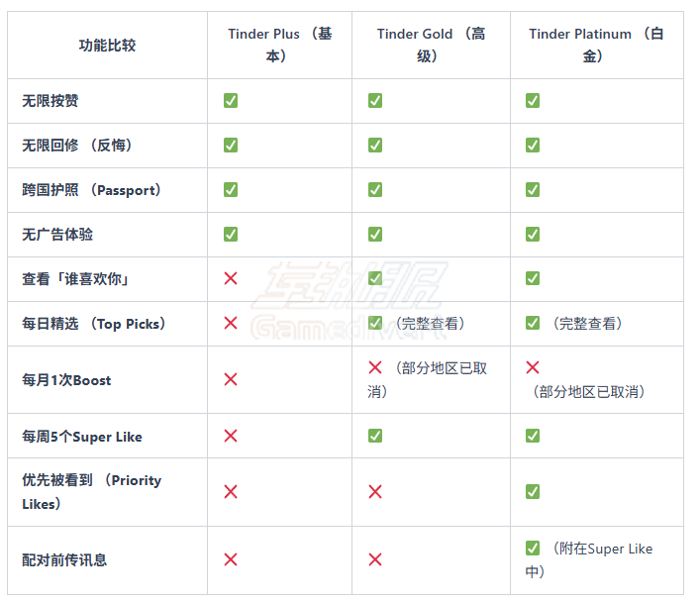The image size is (700, 601).
Task: Click Tinder Gold red X for 每月1次Boost
Action: pyautogui.click(x=375, y=368)
